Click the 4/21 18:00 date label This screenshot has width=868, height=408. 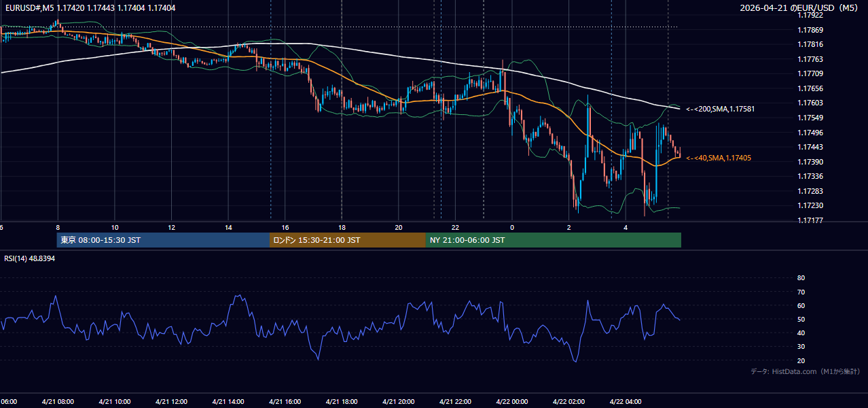pos(342,401)
